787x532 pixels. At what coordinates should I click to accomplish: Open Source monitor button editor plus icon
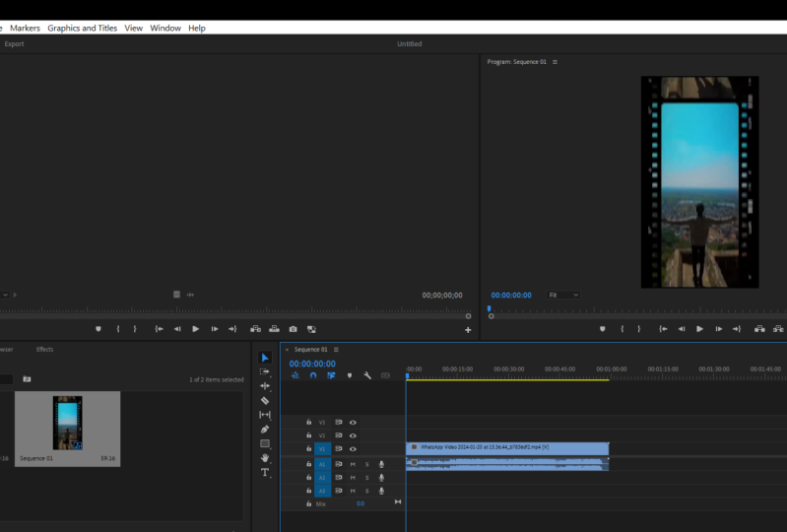468,330
